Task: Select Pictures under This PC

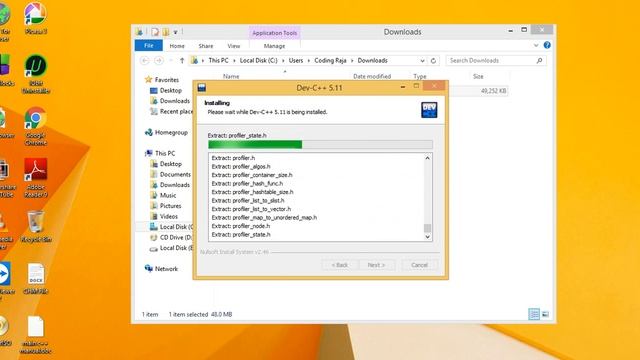Action: 166,206
